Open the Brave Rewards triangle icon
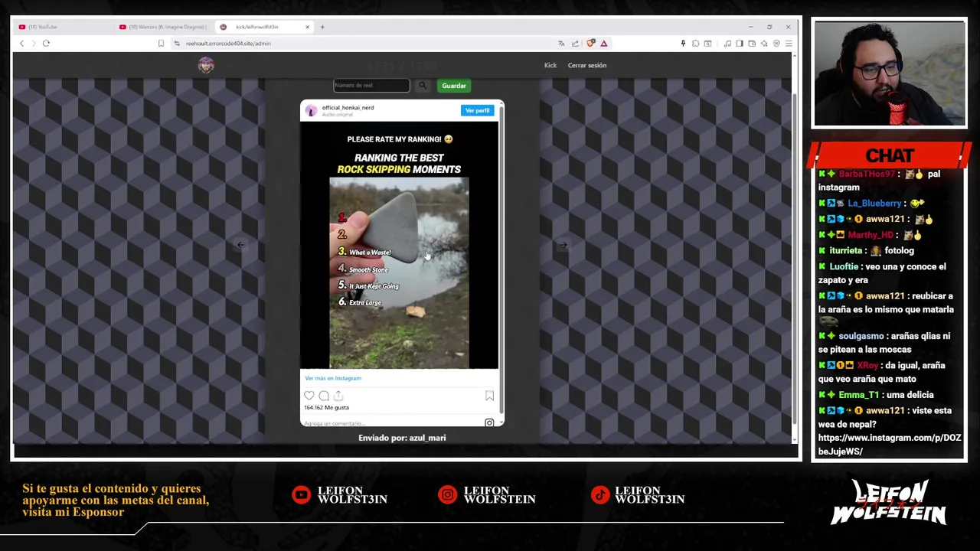This screenshot has height=551, width=980. click(x=604, y=44)
